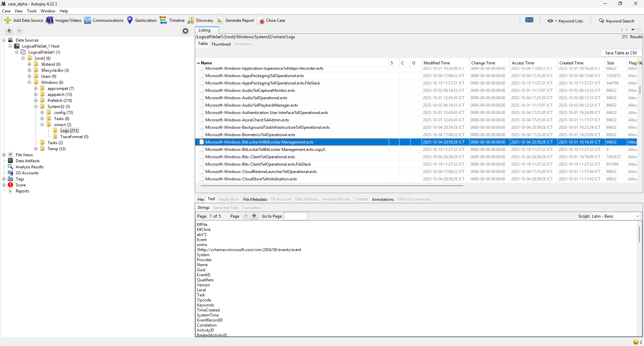This screenshot has width=644, height=346.
Task: Click the Add Data Source plus icon
Action: (8, 20)
